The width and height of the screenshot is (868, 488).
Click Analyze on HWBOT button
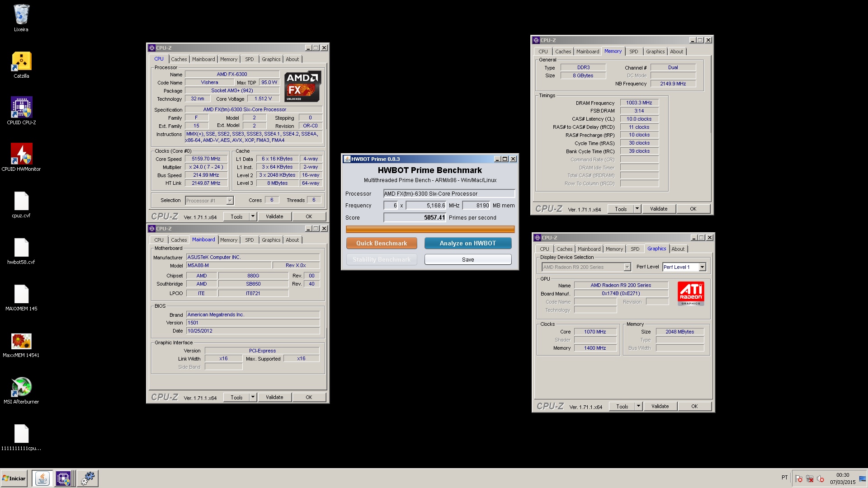(468, 243)
